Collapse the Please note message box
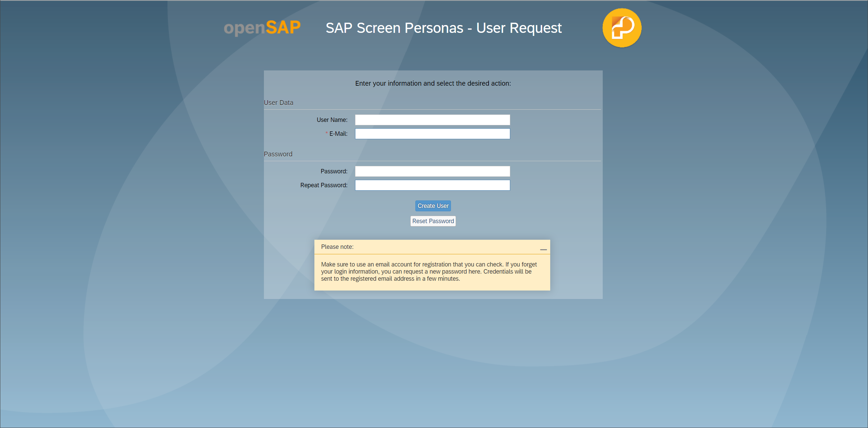Image resolution: width=868 pixels, height=428 pixels. pos(543,249)
